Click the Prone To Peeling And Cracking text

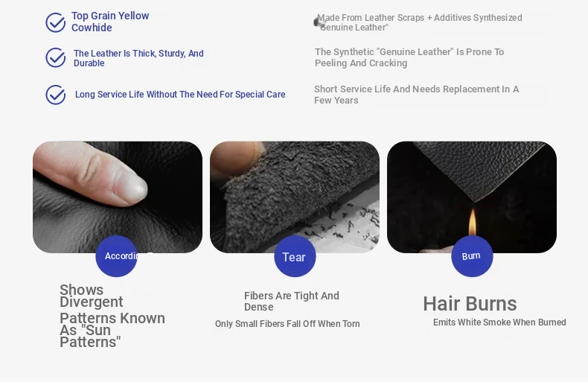tap(409, 57)
